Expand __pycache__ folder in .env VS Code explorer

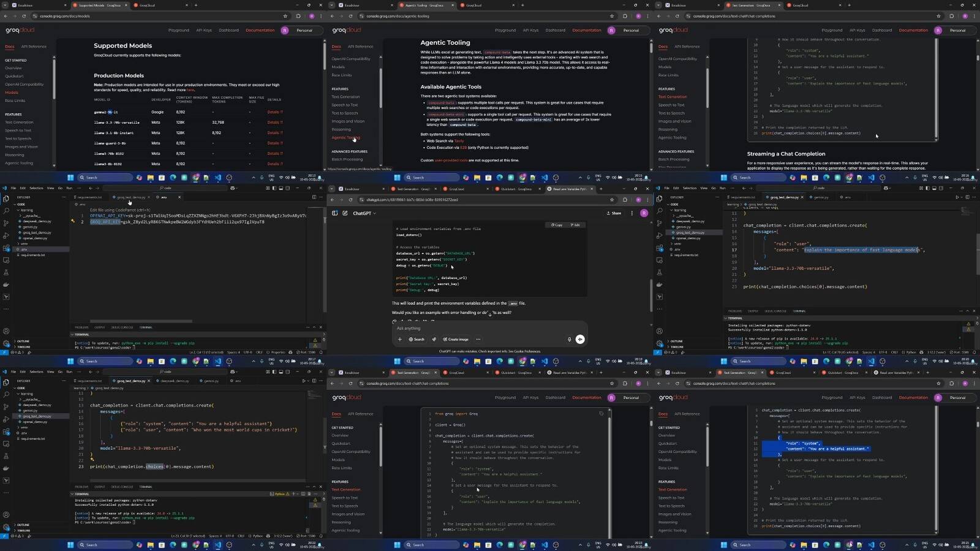point(29,216)
